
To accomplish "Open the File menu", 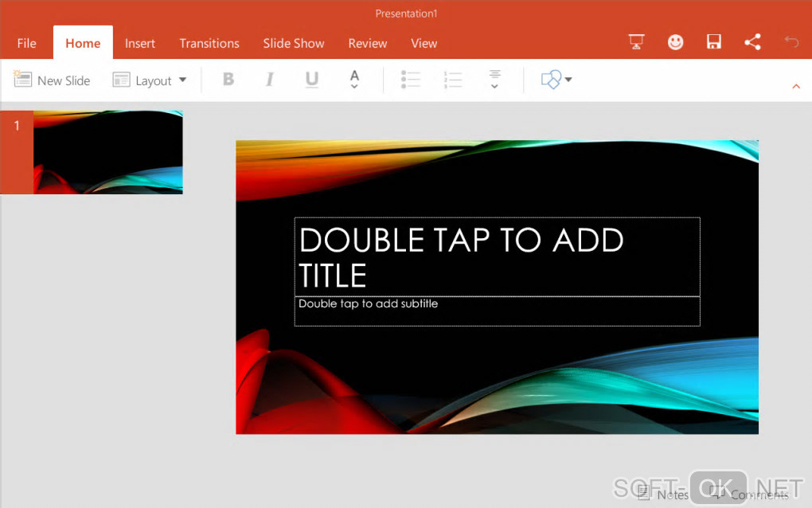I will 26,44.
